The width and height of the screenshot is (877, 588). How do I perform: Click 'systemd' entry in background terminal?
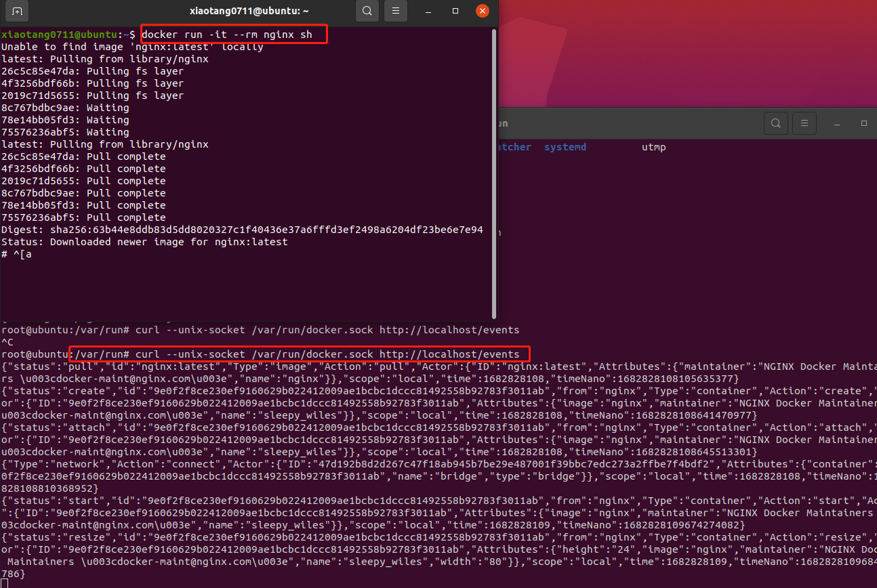coord(565,147)
